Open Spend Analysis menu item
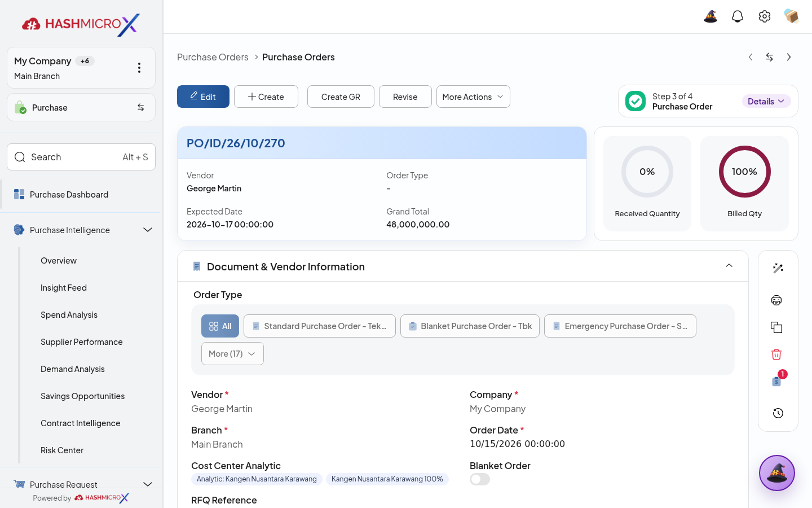The image size is (812, 508). 69,315
